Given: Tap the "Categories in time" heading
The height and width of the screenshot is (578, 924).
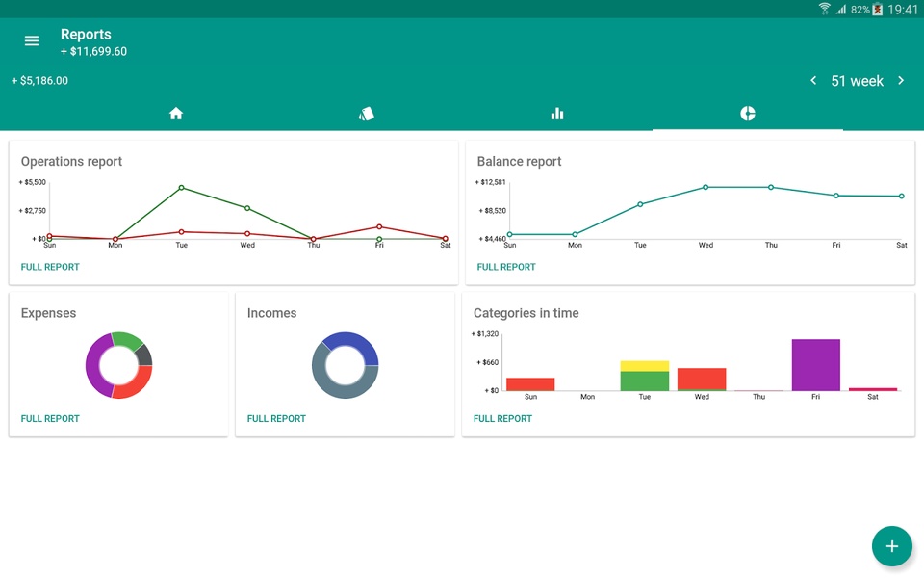Looking at the screenshot, I should [526, 312].
